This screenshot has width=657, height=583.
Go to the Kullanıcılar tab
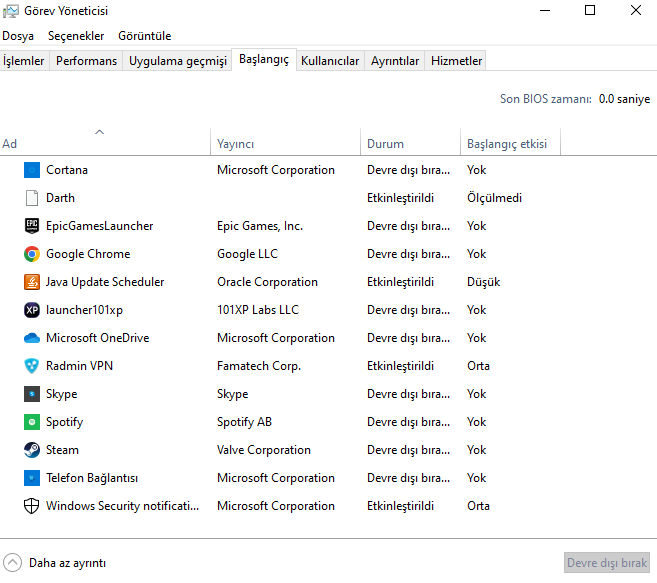(330, 61)
